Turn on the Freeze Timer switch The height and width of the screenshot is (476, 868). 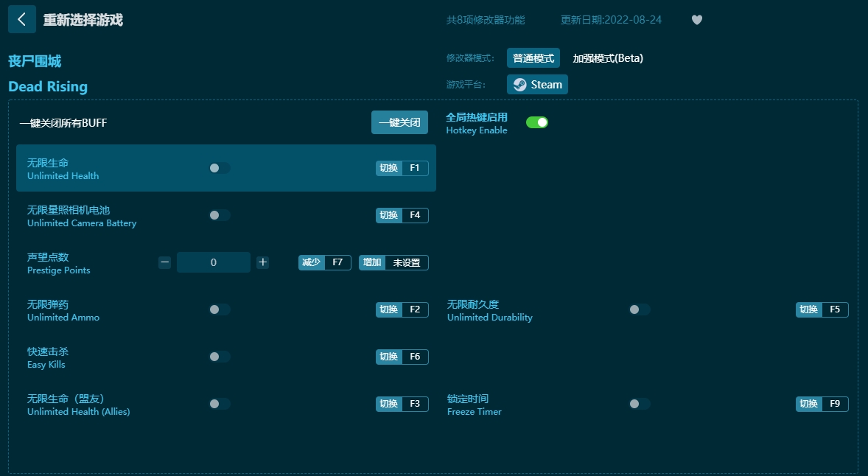click(640, 404)
